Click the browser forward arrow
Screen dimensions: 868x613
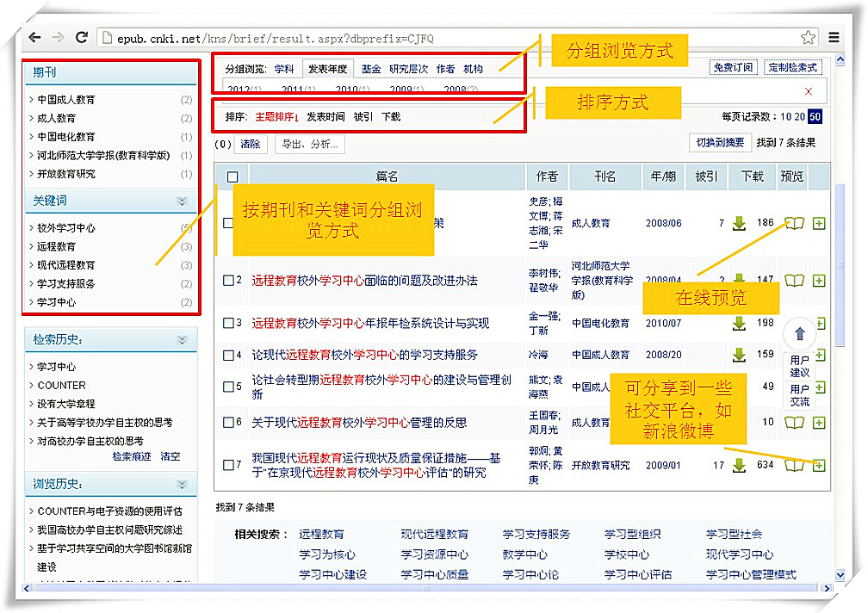(58, 38)
